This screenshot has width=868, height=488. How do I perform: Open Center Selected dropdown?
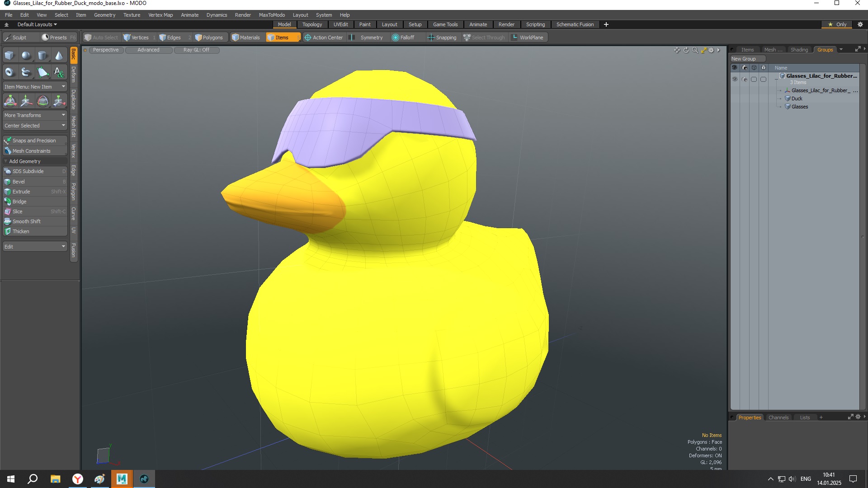pos(35,126)
